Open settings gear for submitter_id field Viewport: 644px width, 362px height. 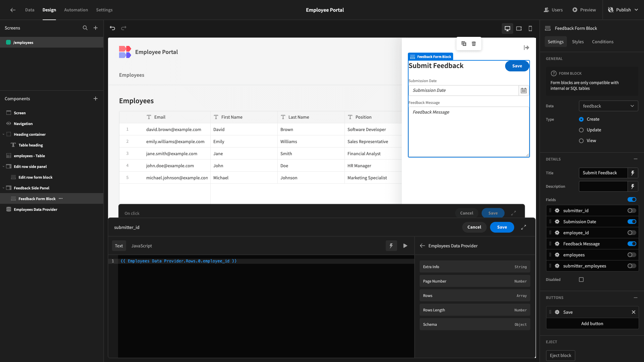point(557,210)
